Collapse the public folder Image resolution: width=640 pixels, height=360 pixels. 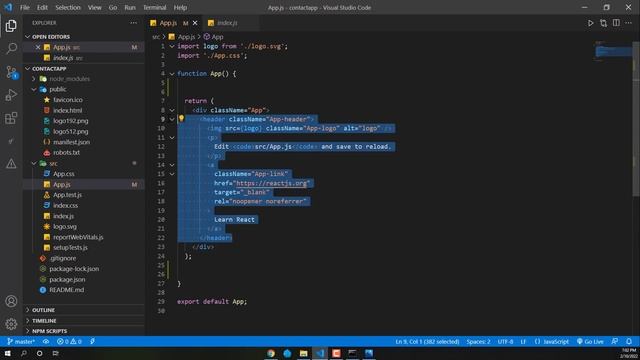coord(58,89)
